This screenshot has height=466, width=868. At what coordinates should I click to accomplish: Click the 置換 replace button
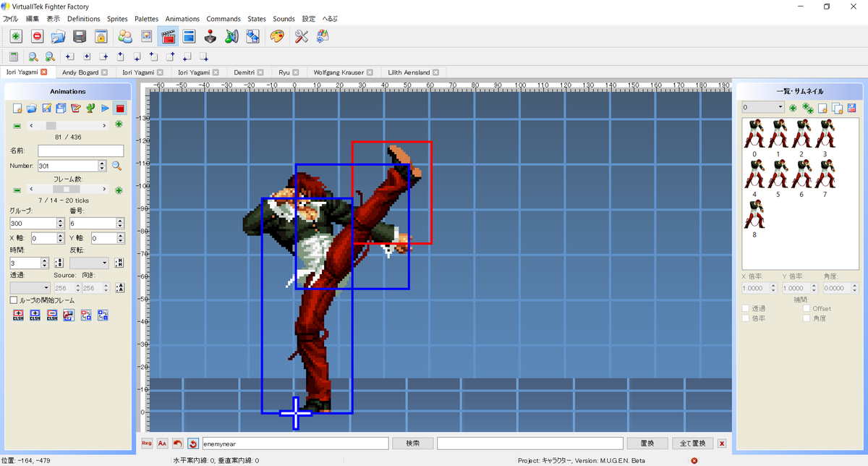[x=648, y=443]
